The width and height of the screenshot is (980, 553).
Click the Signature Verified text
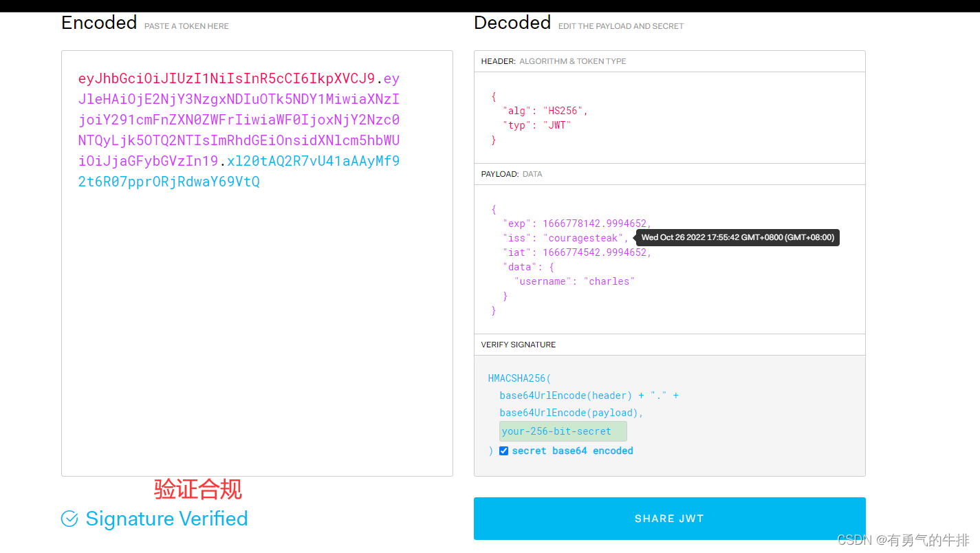click(x=166, y=519)
